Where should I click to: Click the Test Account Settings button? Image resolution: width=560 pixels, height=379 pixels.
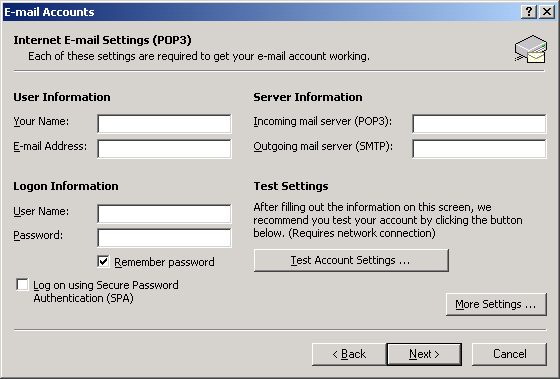pyautogui.click(x=351, y=260)
